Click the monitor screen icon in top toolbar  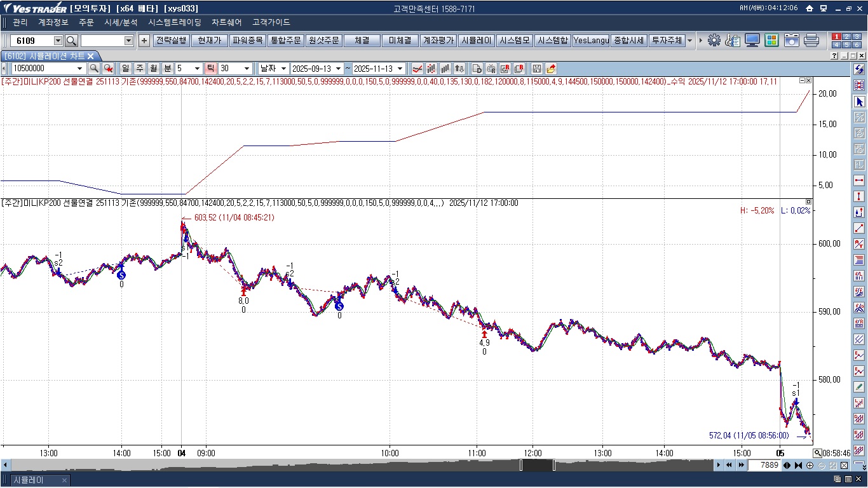click(x=752, y=41)
